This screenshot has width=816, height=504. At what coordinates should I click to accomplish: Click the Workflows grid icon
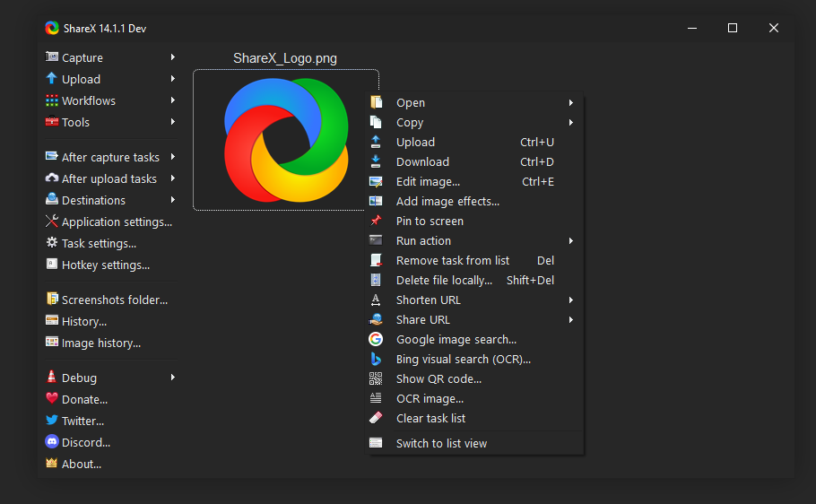click(x=51, y=100)
